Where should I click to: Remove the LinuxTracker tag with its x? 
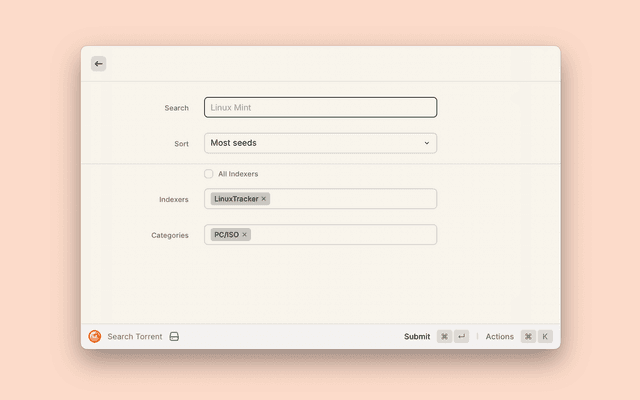click(x=264, y=199)
